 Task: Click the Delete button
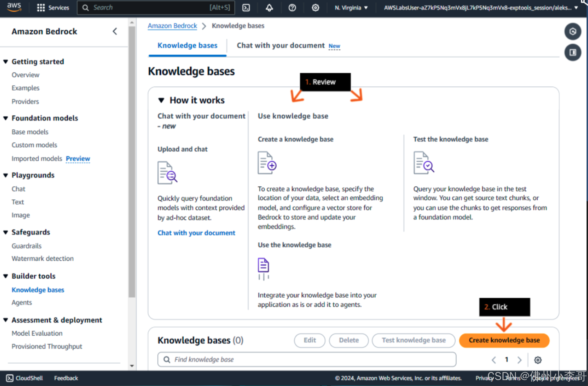349,340
